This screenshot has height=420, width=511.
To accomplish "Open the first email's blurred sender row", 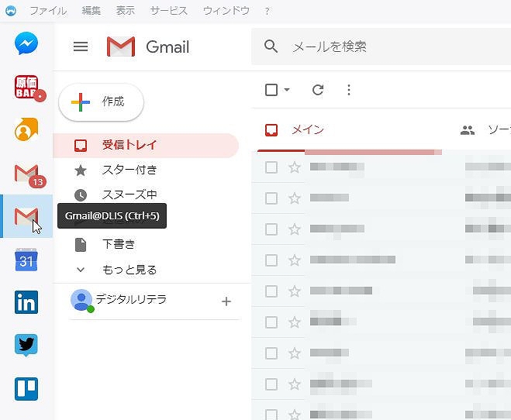I will pyautogui.click(x=337, y=167).
